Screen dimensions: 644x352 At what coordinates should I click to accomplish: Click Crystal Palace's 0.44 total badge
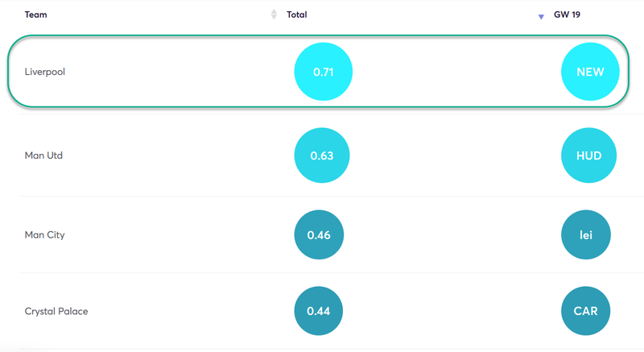coord(318,311)
